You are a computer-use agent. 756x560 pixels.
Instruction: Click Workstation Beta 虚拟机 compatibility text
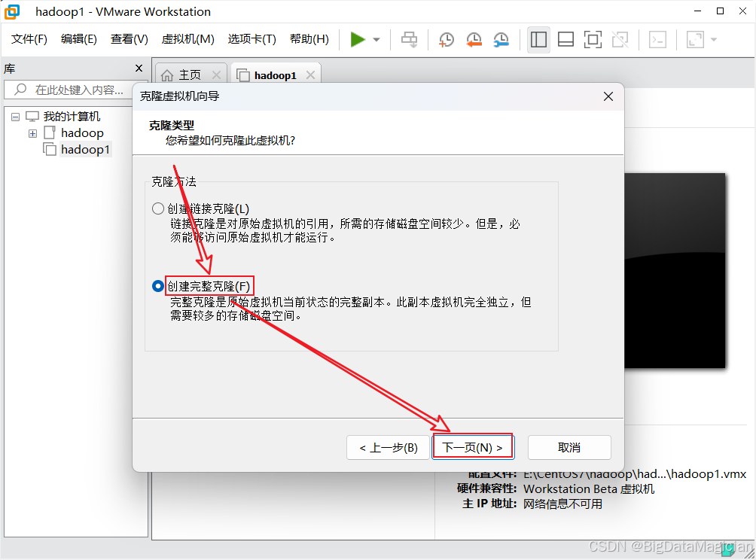(x=589, y=489)
